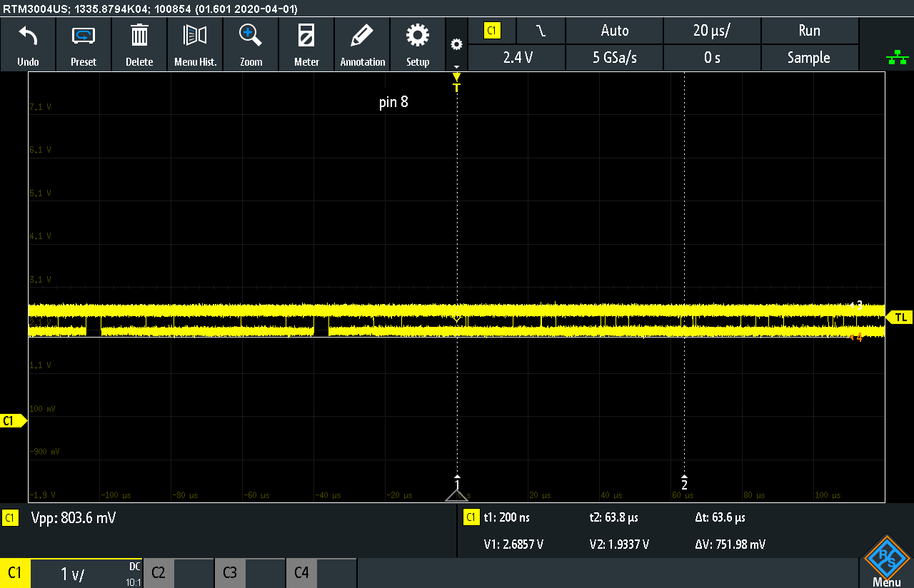Click the C1 badge in cursor results
The image size is (914, 588).
471,517
